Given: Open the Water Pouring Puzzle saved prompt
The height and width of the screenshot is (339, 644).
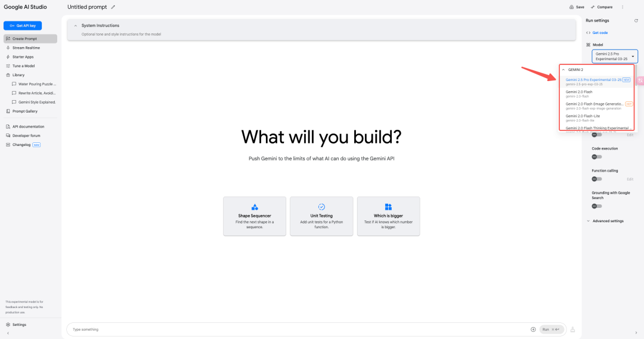Looking at the screenshot, I should pyautogui.click(x=33, y=84).
